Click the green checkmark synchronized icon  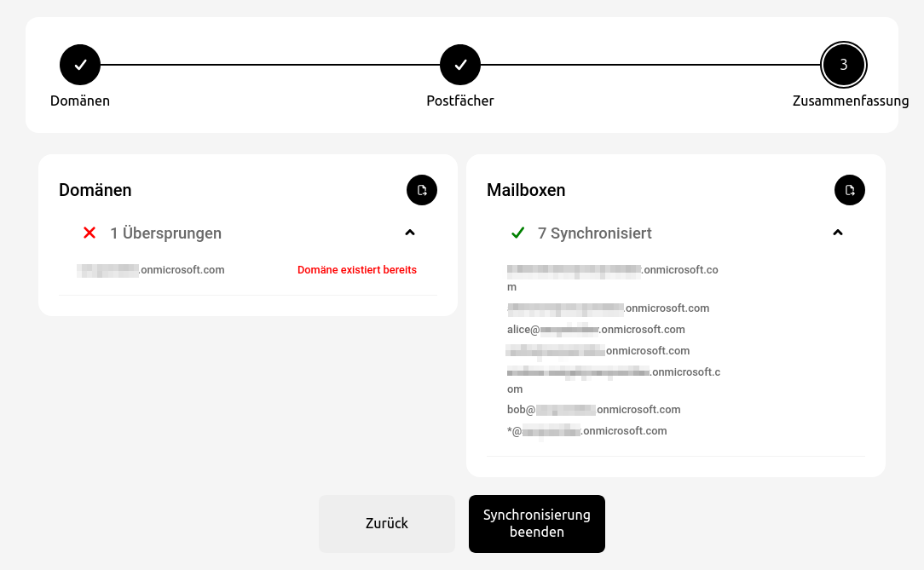(517, 233)
